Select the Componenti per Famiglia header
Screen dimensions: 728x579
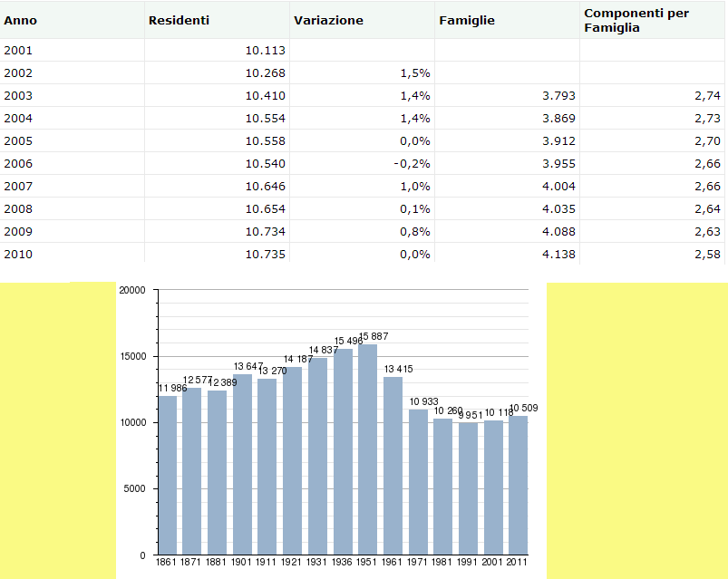pos(624,20)
